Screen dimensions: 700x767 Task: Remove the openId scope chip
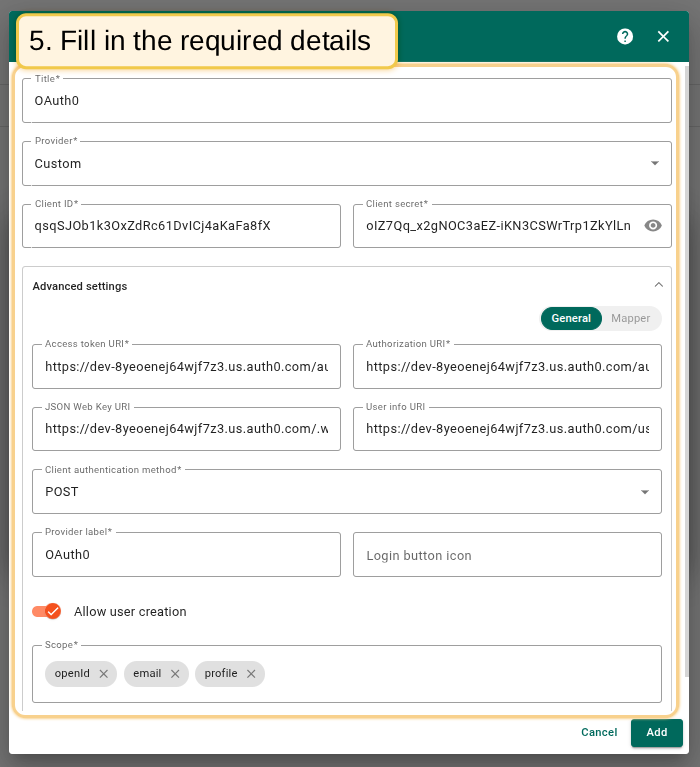tap(103, 674)
